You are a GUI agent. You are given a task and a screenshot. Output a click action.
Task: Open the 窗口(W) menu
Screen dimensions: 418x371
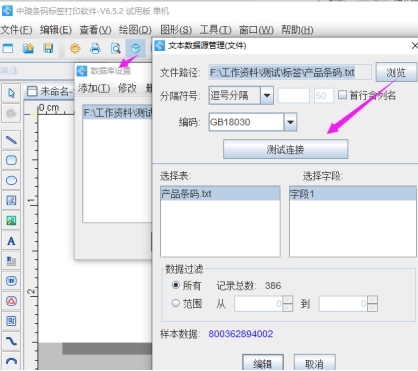click(256, 30)
